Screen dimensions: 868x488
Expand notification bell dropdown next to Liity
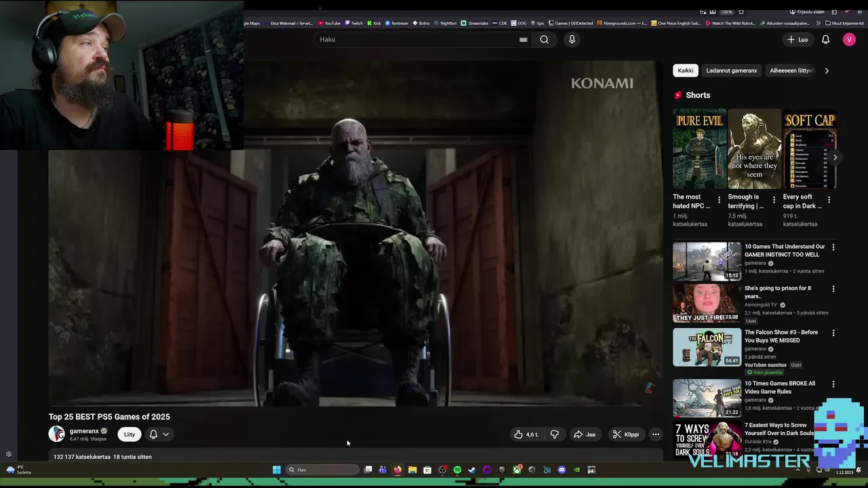(x=159, y=434)
